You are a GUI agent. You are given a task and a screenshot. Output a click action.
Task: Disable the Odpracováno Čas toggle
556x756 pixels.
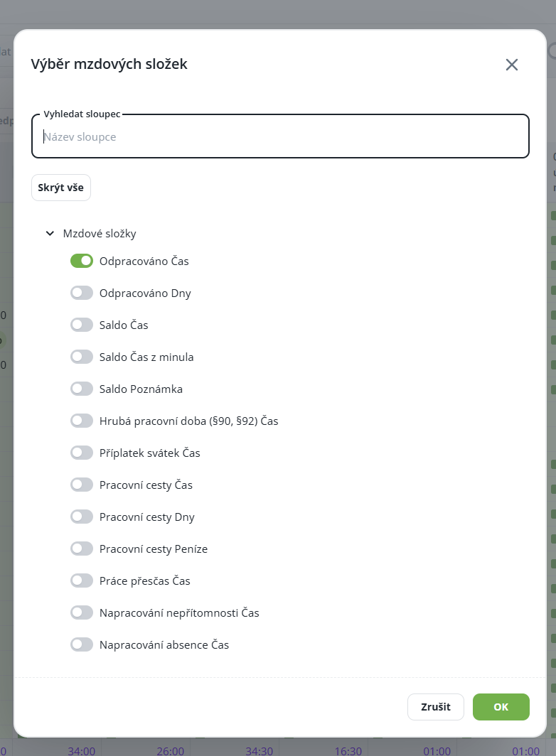click(82, 261)
